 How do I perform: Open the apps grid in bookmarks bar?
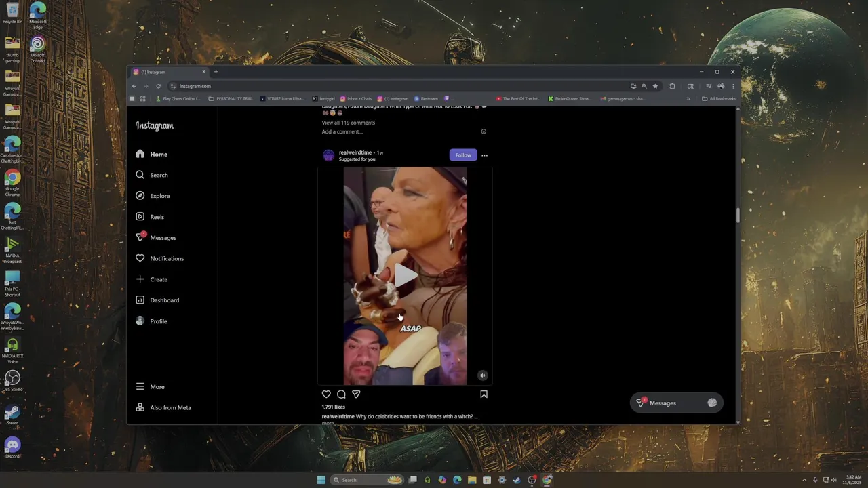pos(142,99)
